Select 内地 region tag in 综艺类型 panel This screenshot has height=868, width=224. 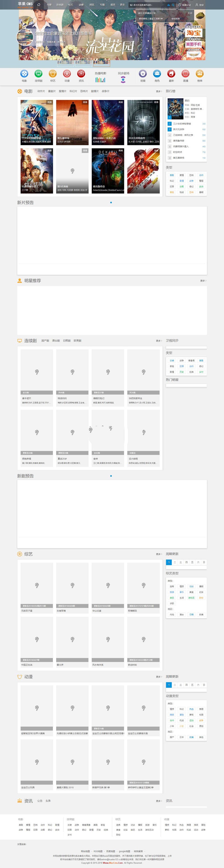[172, 615]
